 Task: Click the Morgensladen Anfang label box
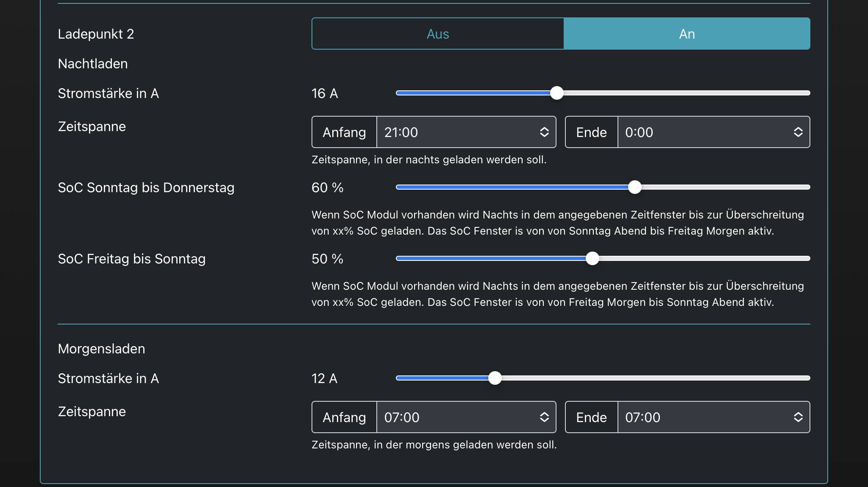[344, 417]
